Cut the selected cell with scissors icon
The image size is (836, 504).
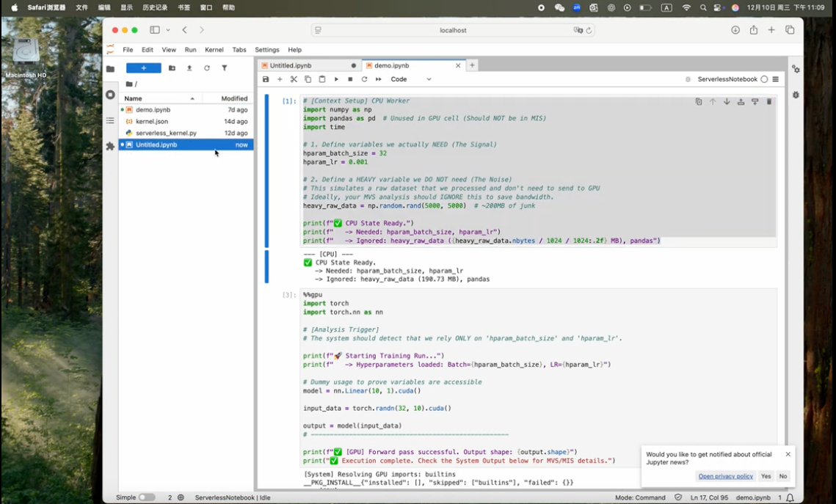(294, 79)
